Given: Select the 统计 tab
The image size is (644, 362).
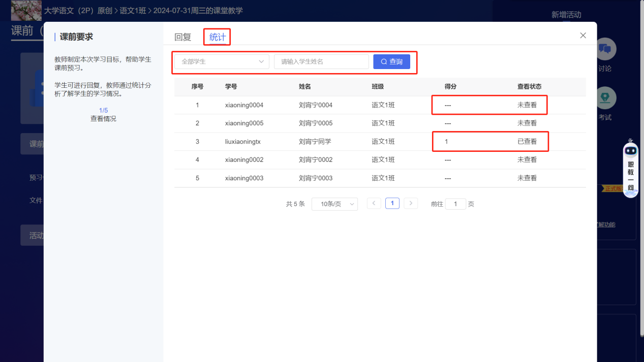Looking at the screenshot, I should pyautogui.click(x=217, y=37).
